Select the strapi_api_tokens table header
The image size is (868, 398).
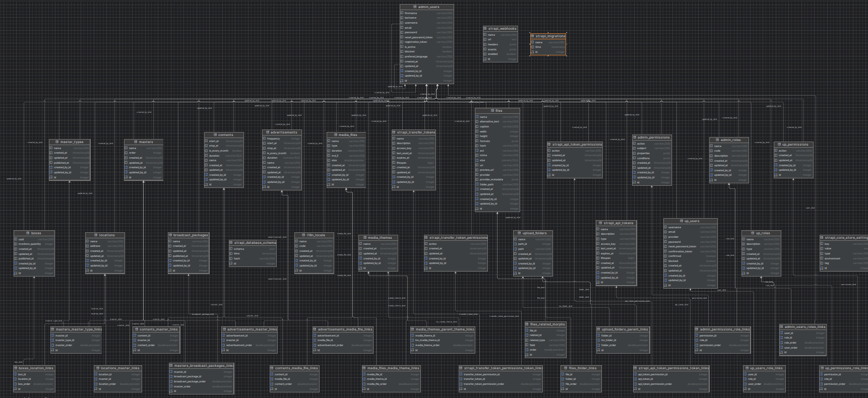point(618,223)
